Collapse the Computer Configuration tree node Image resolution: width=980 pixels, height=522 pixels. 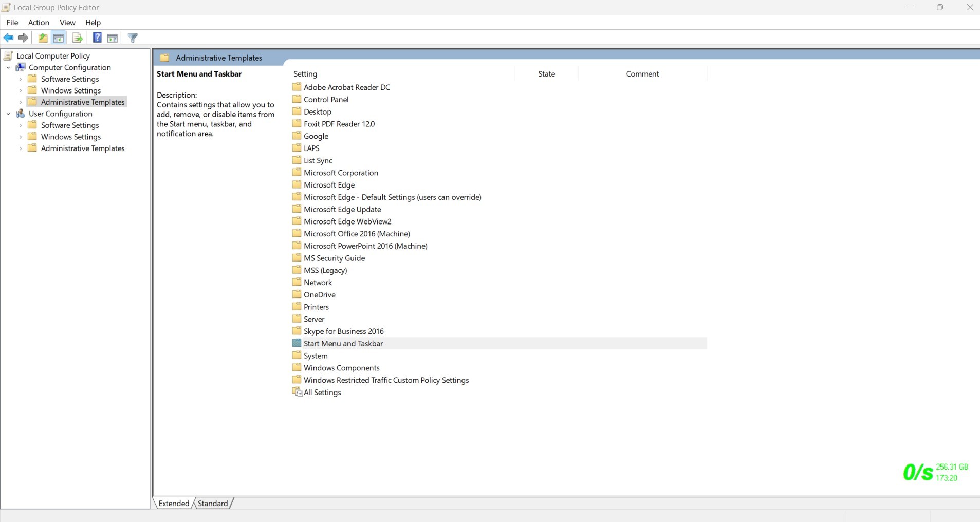pyautogui.click(x=8, y=67)
